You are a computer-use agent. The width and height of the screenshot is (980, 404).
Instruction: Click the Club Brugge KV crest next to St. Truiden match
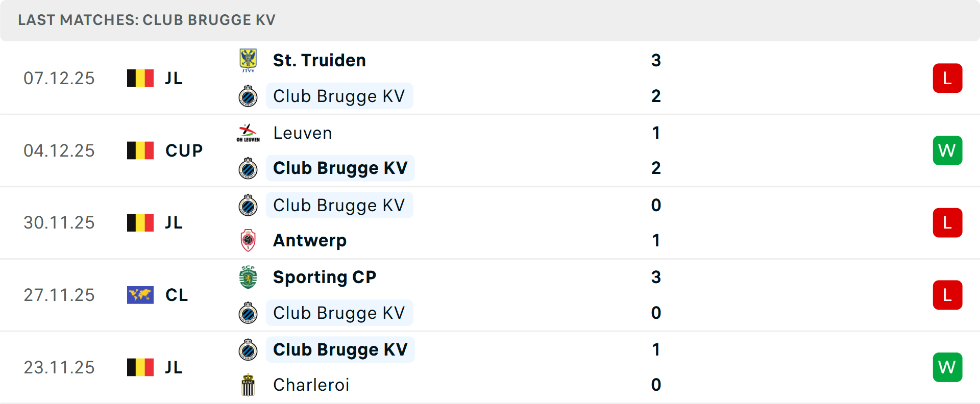[249, 96]
